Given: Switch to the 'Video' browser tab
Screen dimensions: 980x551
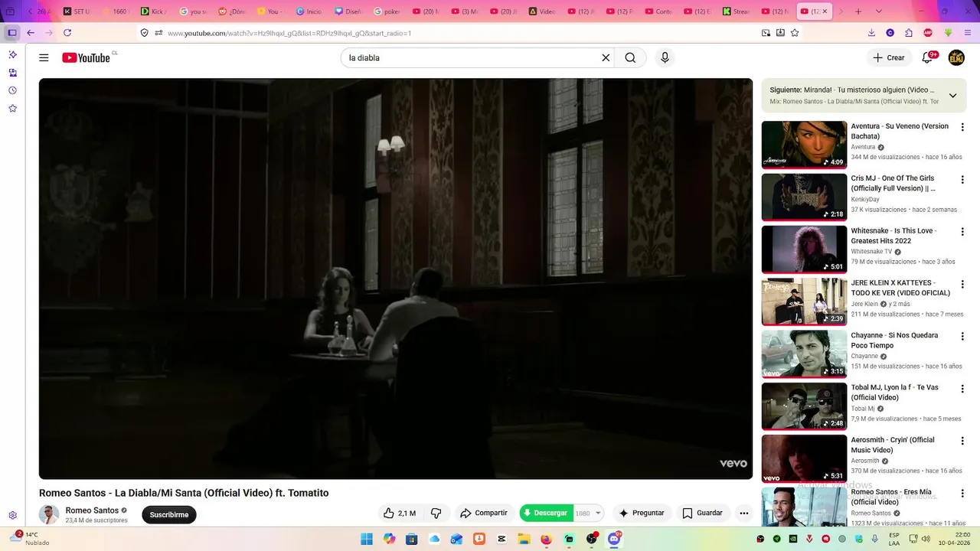Looking at the screenshot, I should [x=542, y=11].
